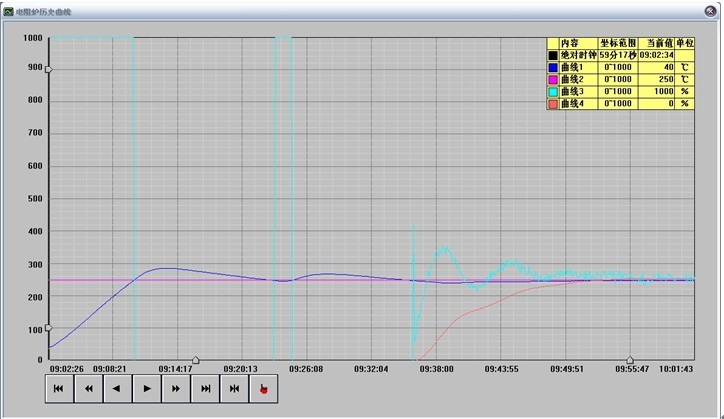724x419 pixels.
Task: Click the right time-axis cursor marker near 09:55:47
Action: pos(630,360)
